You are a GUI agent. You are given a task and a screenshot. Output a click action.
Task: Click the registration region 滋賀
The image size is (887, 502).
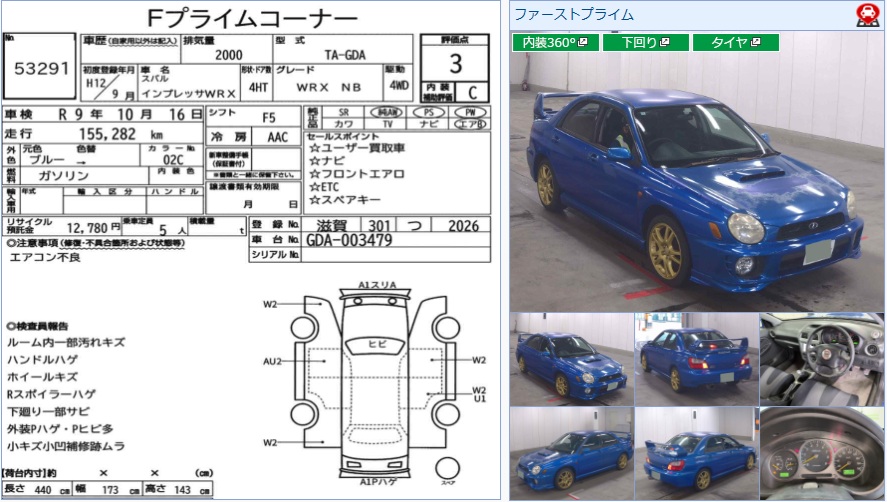point(331,226)
